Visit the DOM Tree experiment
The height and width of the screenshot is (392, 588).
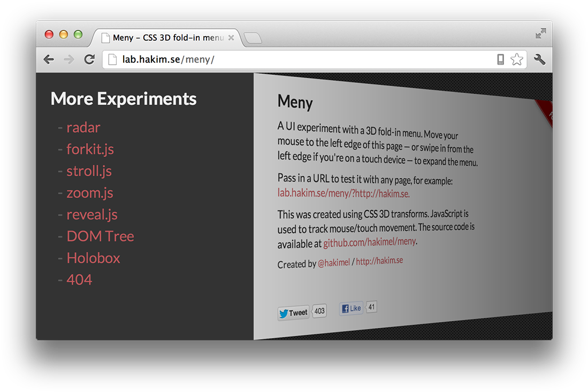click(x=100, y=236)
